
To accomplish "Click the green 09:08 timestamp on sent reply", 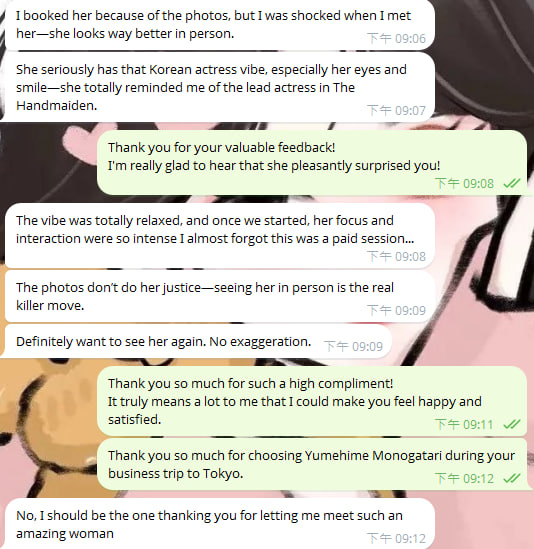I will [x=464, y=183].
